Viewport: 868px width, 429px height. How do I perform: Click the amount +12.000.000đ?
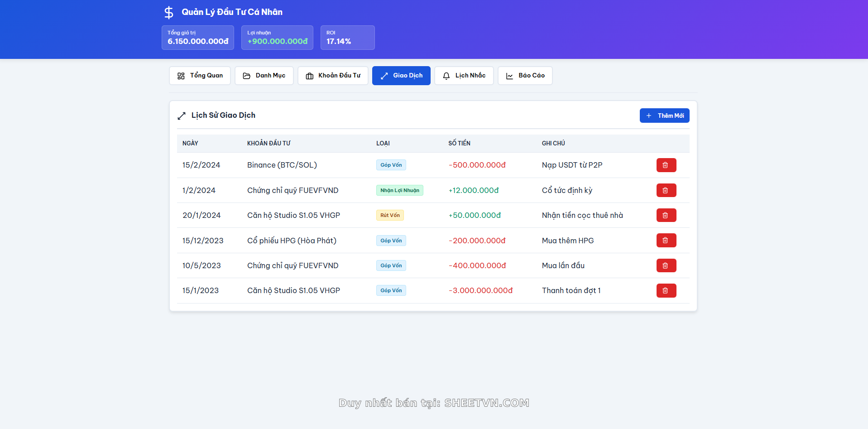[x=474, y=190]
